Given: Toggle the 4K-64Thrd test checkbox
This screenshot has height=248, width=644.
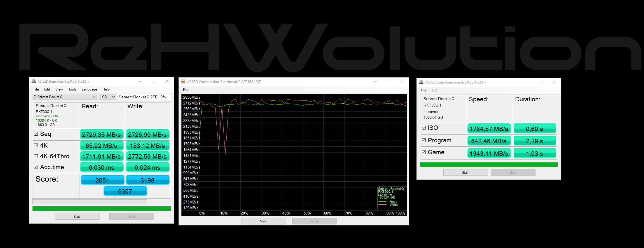Looking at the screenshot, I should pyautogui.click(x=36, y=156).
